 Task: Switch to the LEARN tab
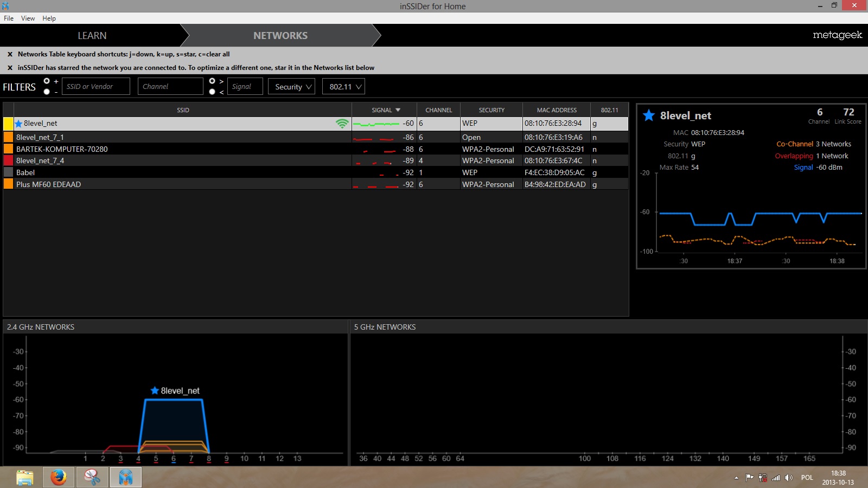[92, 35]
